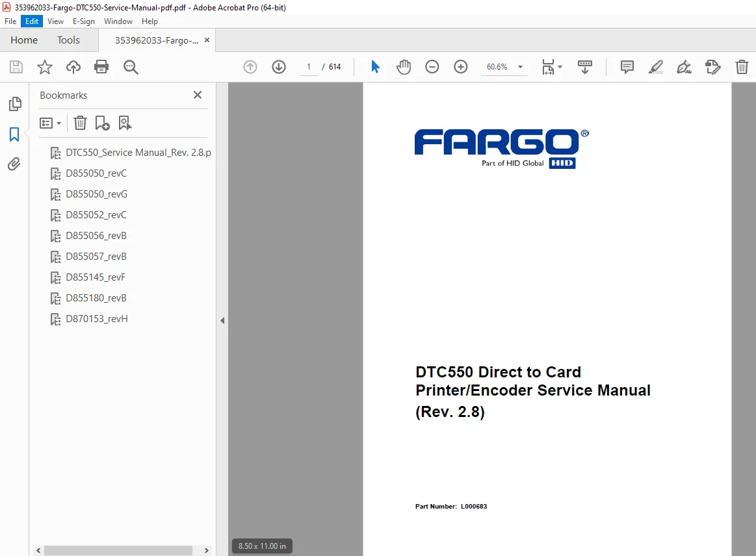Select the Highlight text pen tool
The height and width of the screenshot is (556, 756).
pyautogui.click(x=656, y=67)
